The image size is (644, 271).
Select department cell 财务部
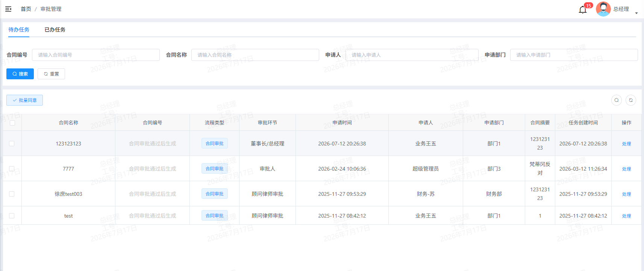[x=494, y=194]
